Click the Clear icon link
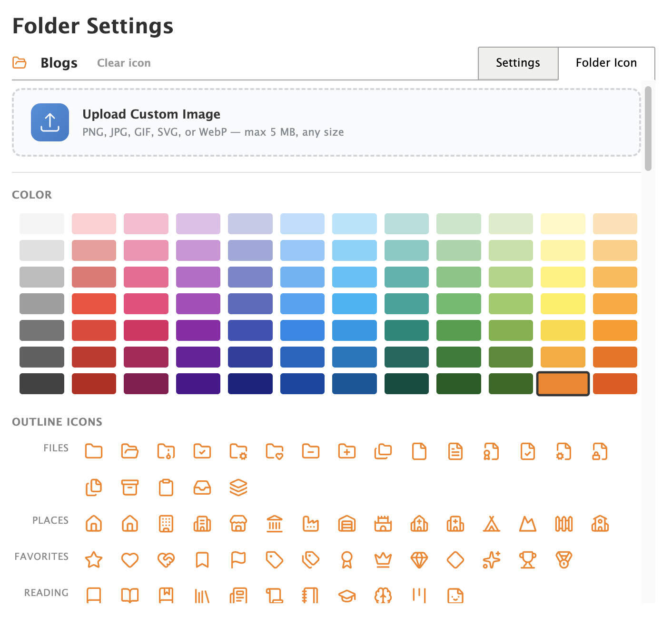Image resolution: width=672 pixels, height=617 pixels. point(124,63)
